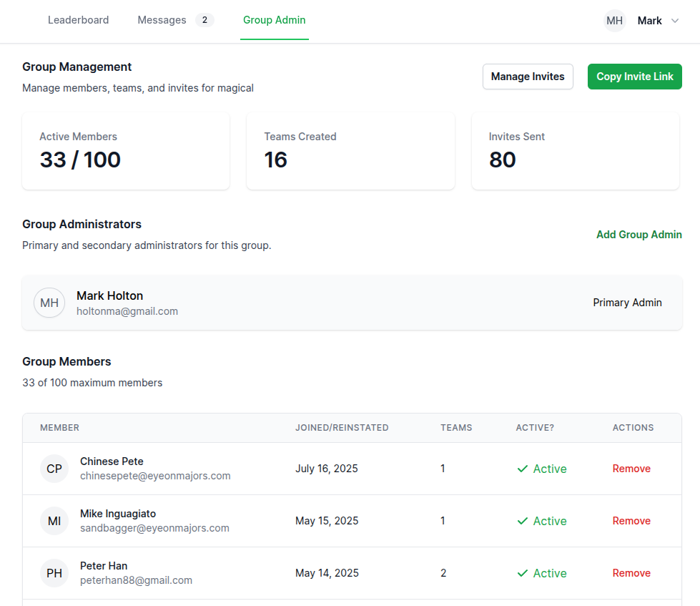The image size is (700, 606).
Task: Open the Messages tab
Action: pyautogui.click(x=162, y=20)
